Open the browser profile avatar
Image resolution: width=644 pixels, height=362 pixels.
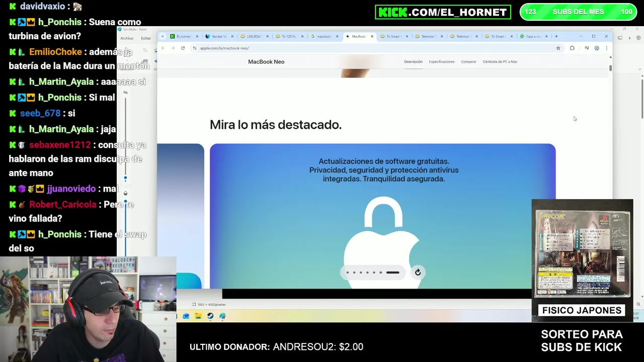click(597, 48)
